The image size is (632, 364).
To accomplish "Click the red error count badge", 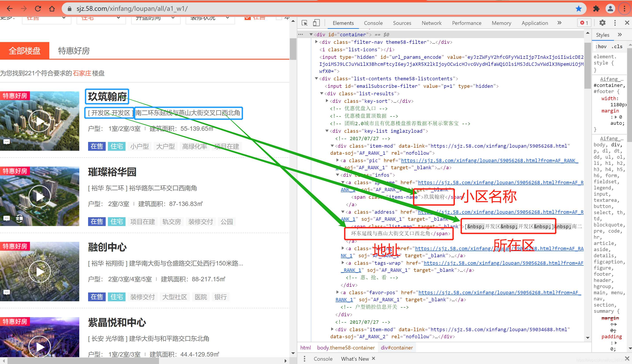I will pos(584,23).
